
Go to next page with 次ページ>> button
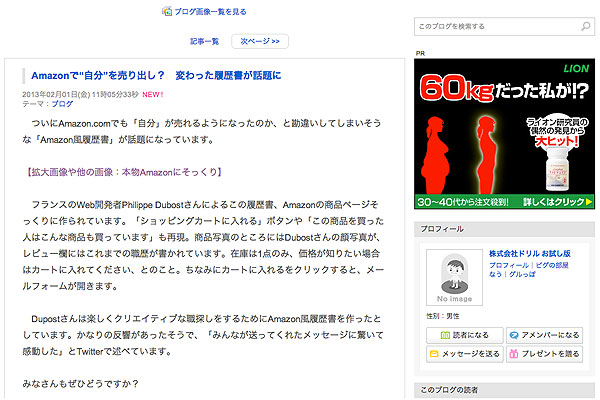click(260, 41)
